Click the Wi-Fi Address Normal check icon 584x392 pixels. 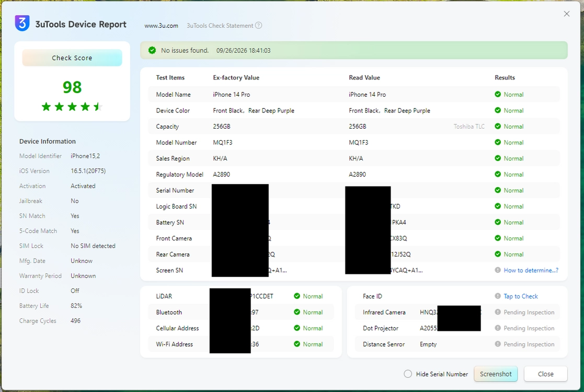[x=297, y=344]
